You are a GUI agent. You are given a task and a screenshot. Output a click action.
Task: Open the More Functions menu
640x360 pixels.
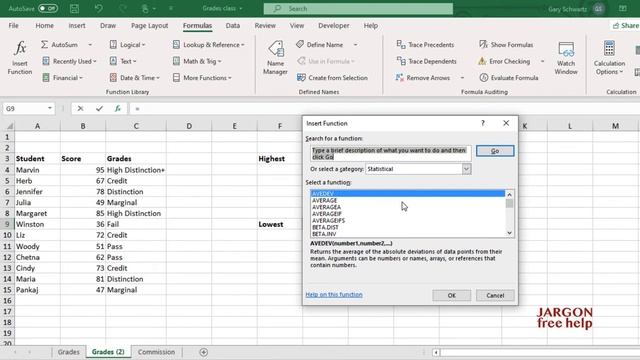(x=202, y=78)
